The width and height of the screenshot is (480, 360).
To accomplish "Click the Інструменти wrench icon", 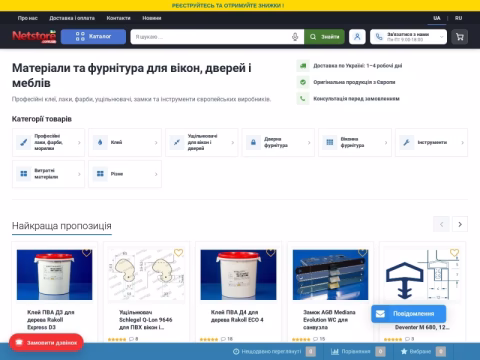I will pyautogui.click(x=406, y=142).
